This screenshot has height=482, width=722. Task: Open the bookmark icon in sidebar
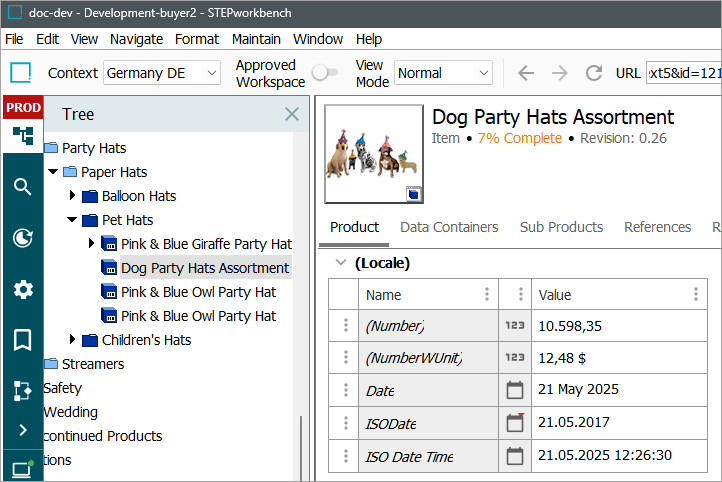(x=22, y=340)
